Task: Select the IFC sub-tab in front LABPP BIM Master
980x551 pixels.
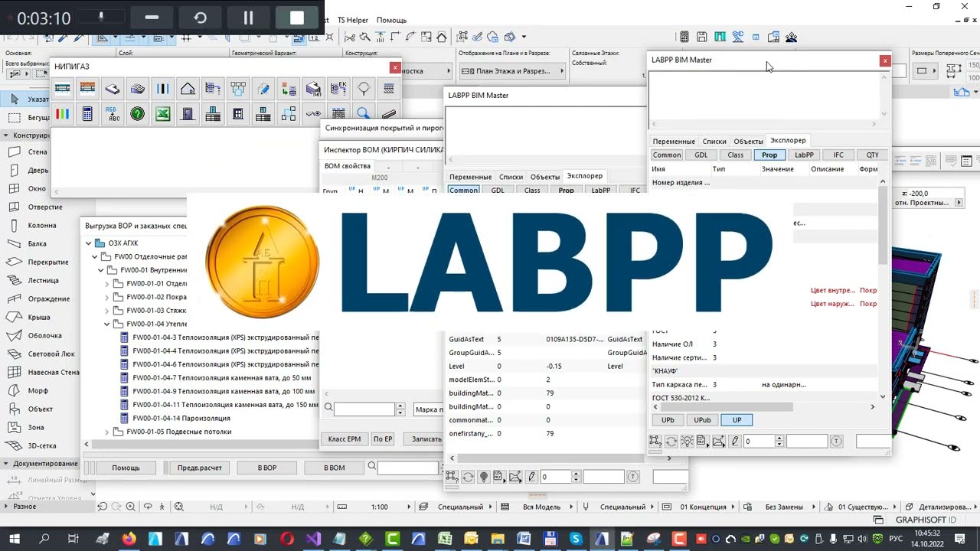Action: [838, 155]
